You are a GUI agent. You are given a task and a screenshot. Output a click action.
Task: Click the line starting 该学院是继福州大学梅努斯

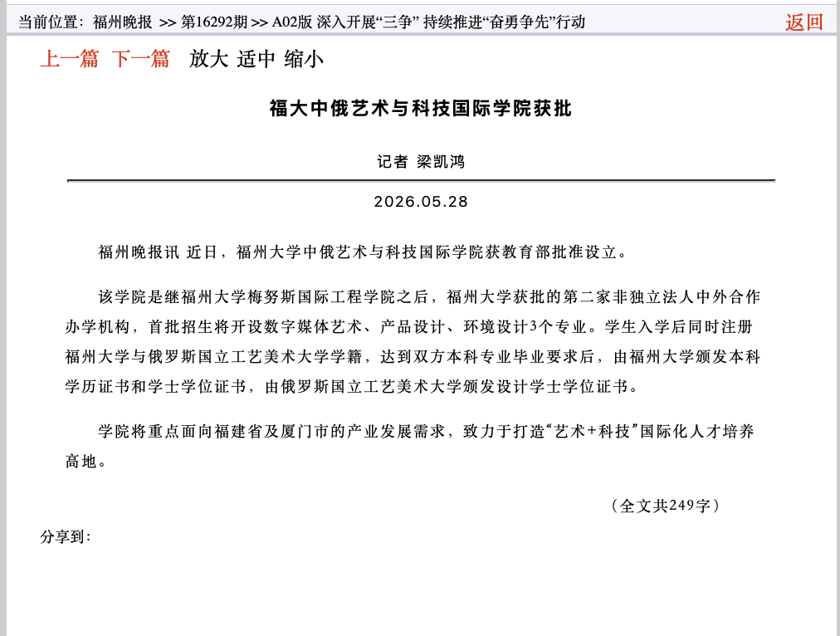[429, 297]
